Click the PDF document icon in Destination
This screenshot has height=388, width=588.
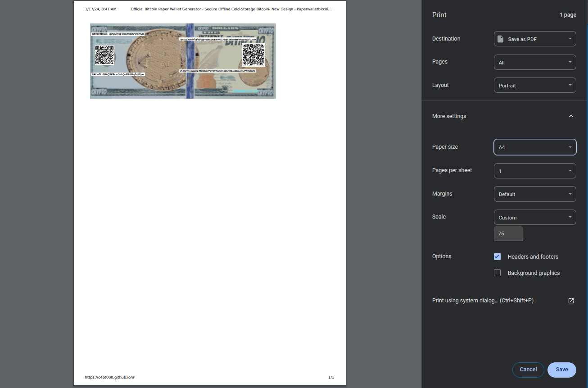[500, 39]
